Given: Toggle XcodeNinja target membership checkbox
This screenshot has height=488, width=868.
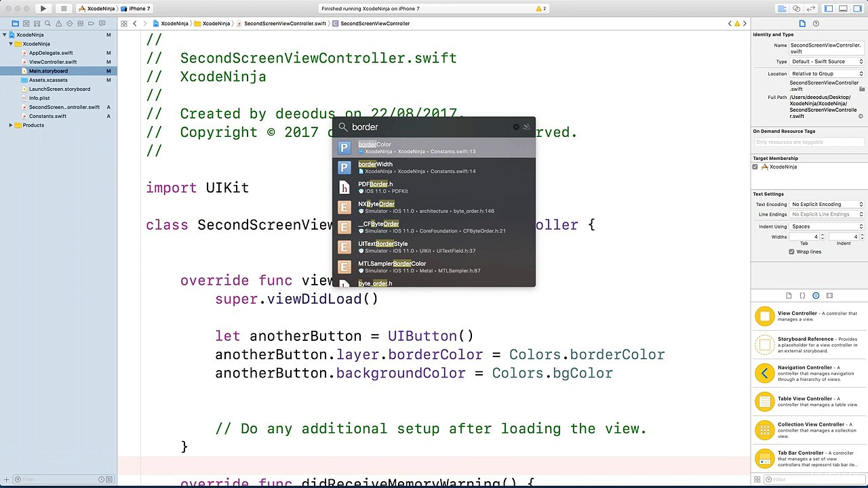Looking at the screenshot, I should click(x=755, y=167).
